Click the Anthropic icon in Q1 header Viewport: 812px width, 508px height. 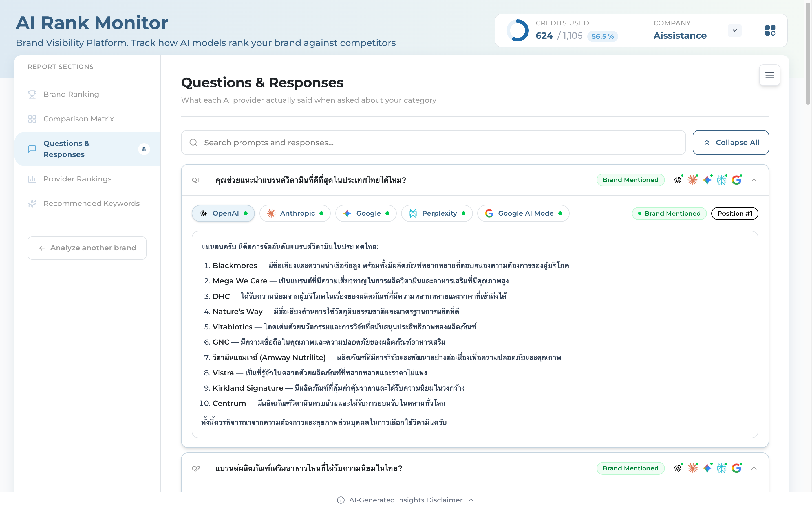pyautogui.click(x=692, y=180)
